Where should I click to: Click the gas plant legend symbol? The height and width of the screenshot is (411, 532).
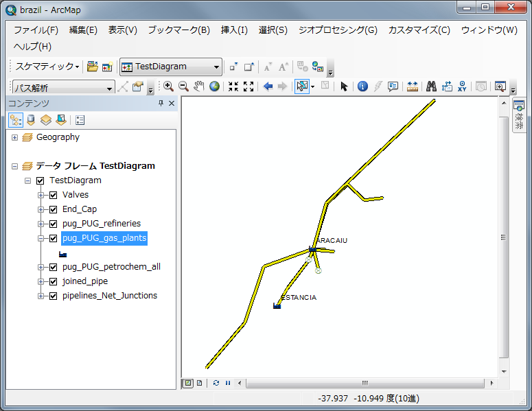click(62, 255)
